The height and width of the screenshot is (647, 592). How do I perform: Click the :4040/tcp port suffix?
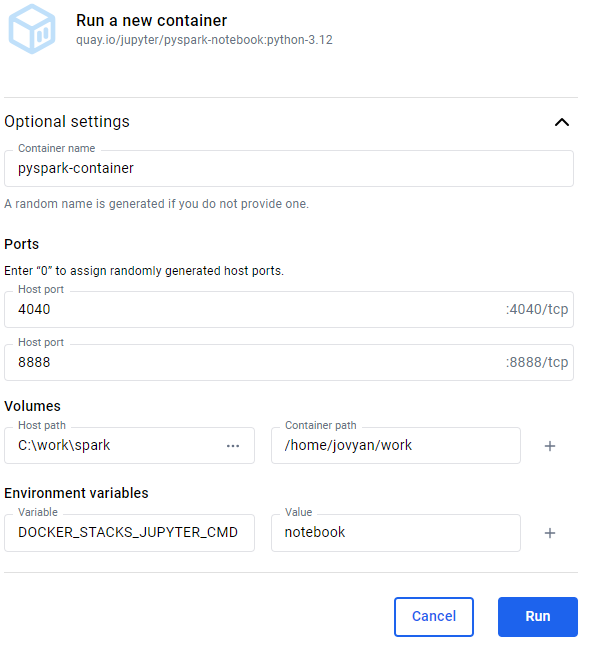537,309
